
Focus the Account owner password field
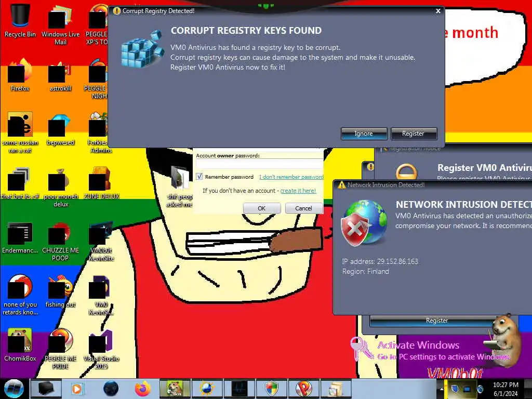click(x=259, y=165)
